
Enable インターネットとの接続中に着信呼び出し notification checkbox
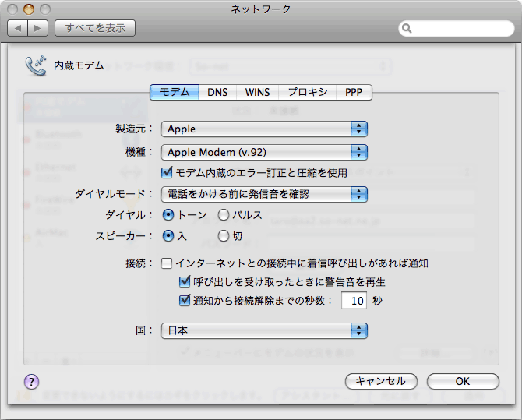tap(167, 263)
